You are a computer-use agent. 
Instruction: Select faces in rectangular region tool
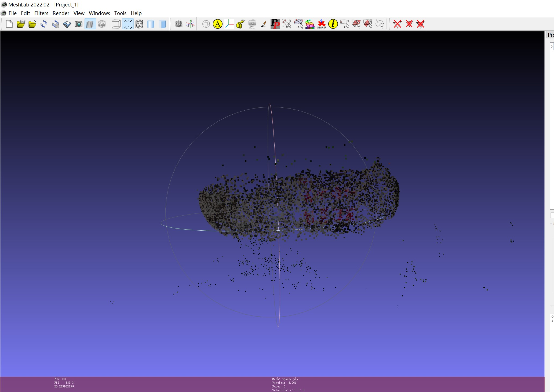click(356, 24)
